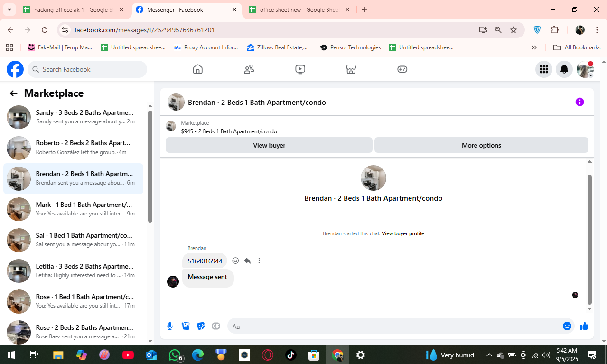Click the conversation list scrollbar
The height and width of the screenshot is (364, 607).
click(150, 167)
